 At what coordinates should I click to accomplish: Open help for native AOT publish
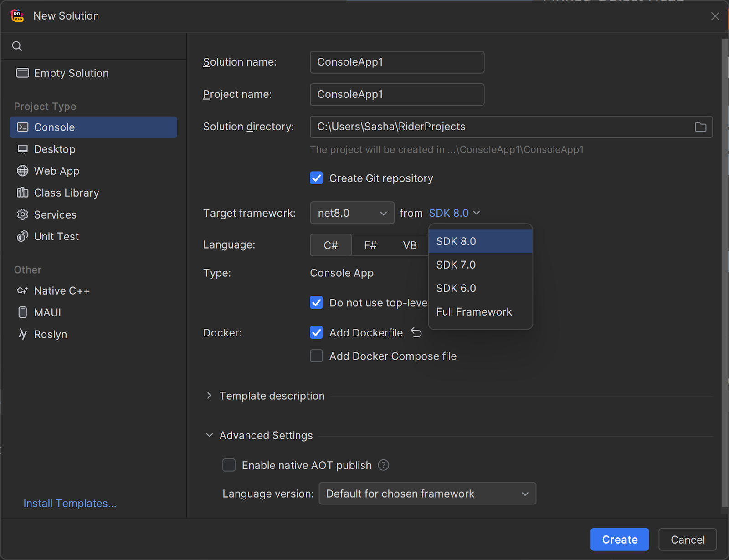(x=384, y=465)
